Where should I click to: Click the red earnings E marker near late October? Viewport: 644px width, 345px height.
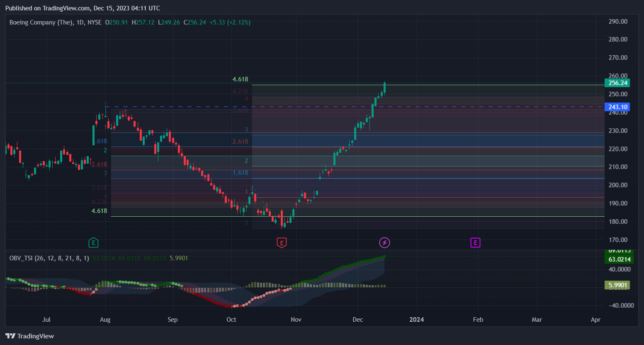point(282,242)
